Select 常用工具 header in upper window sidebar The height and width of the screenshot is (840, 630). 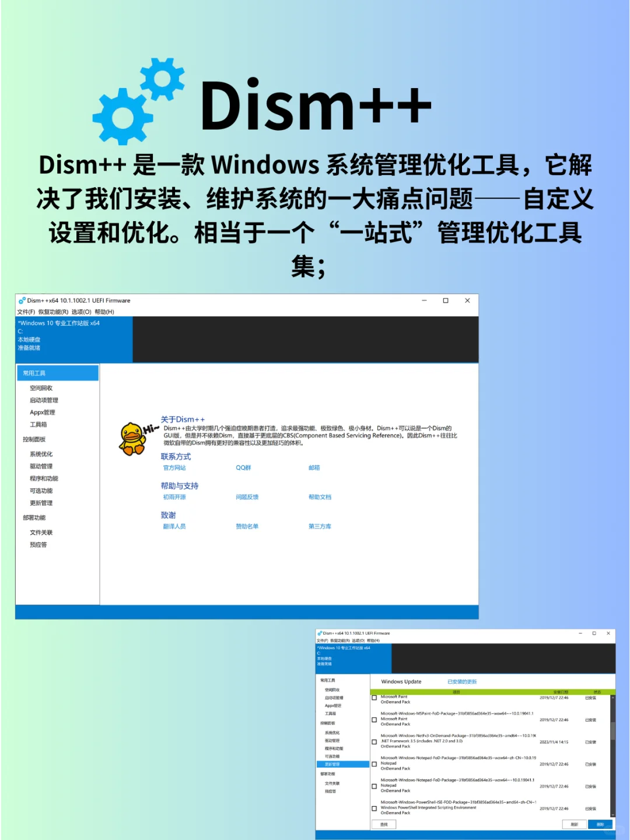coord(57,373)
